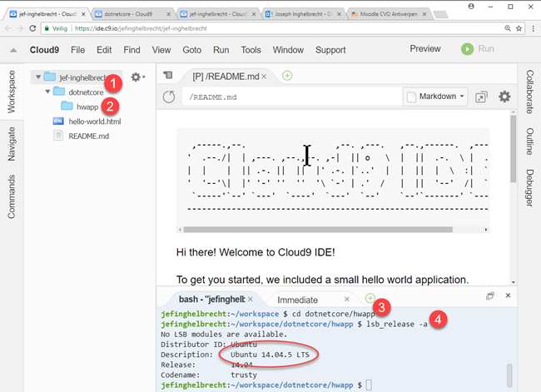Switch to Joseph Inghelbrecht browser tab

[303, 14]
